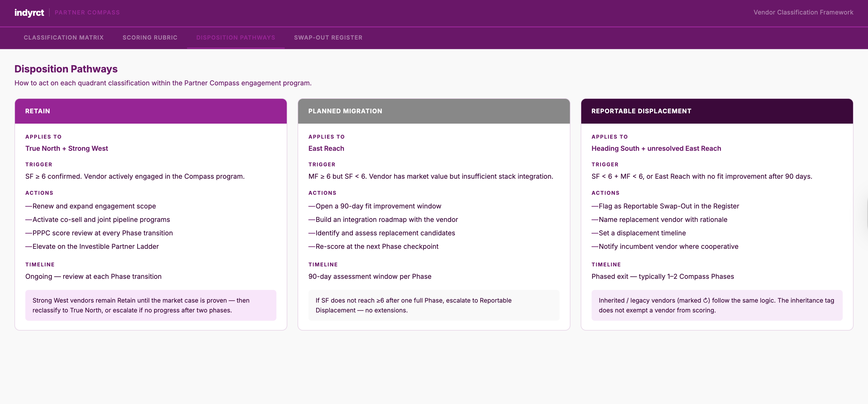Click the Disposition Pathways page heading
This screenshot has height=404, width=868.
[x=66, y=69]
